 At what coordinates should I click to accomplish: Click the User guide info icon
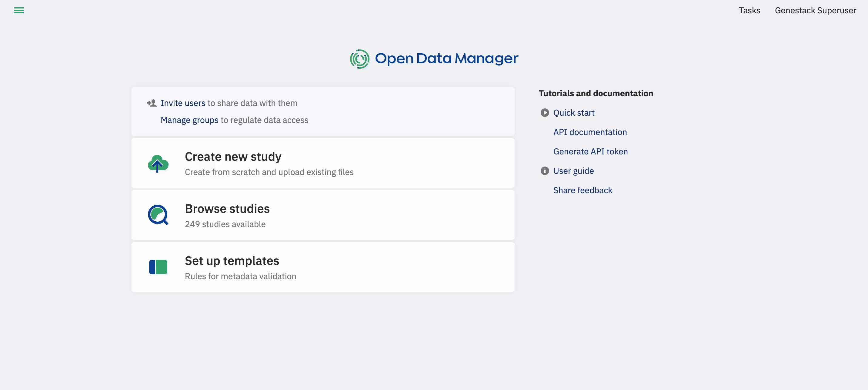coord(545,171)
